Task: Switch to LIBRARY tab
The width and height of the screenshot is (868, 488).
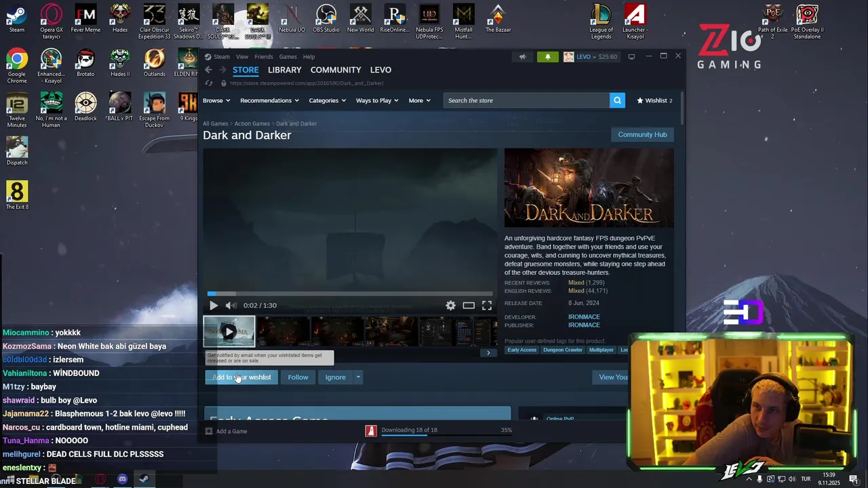Action: coord(284,70)
